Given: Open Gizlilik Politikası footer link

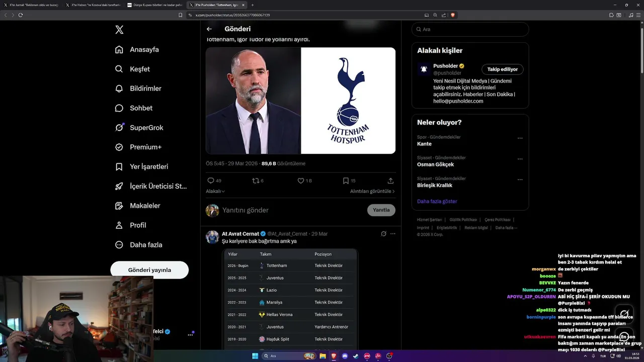Looking at the screenshot, I should click(x=463, y=220).
